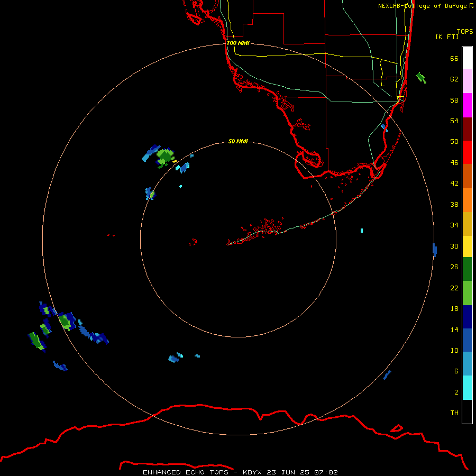Click legend value "34"

point(454,225)
